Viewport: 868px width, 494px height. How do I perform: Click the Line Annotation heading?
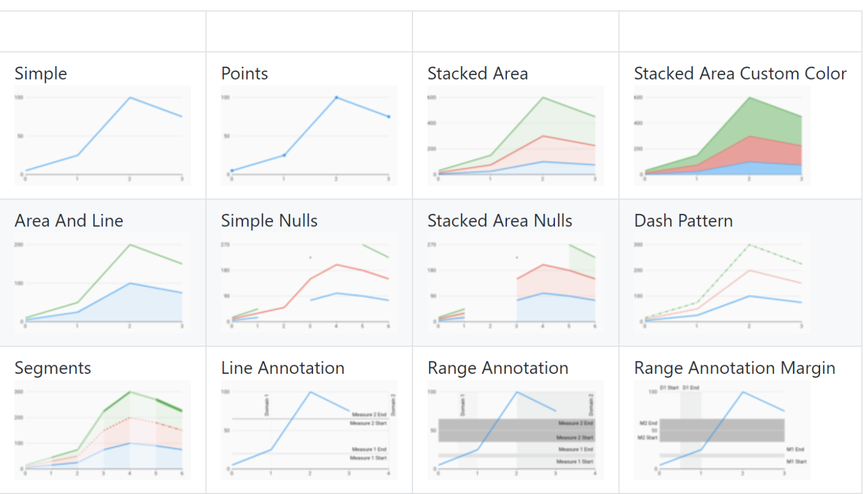point(283,368)
